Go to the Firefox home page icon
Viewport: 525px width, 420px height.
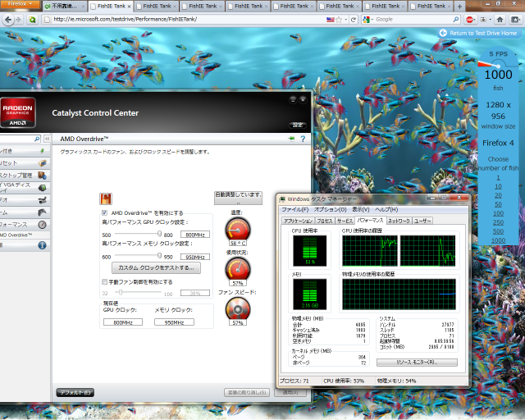500,20
